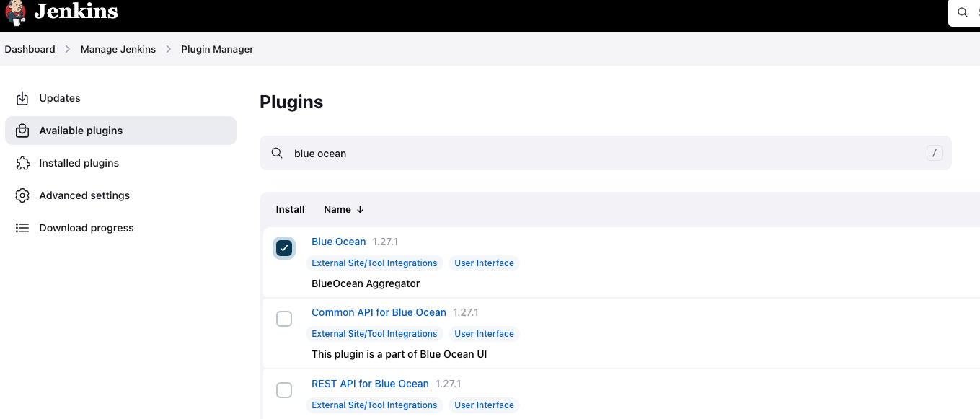The image size is (980, 419).
Task: Click the magnifier icon in top header search
Action: (963, 12)
